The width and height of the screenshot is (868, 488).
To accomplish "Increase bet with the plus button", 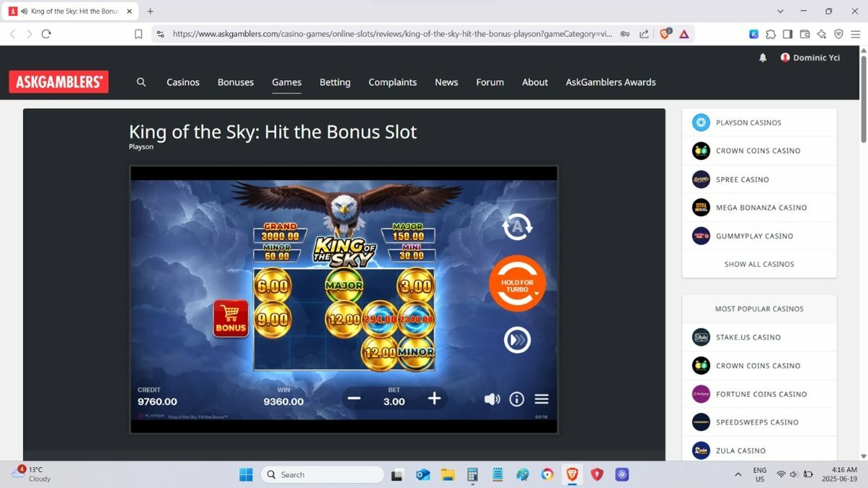I will point(434,398).
